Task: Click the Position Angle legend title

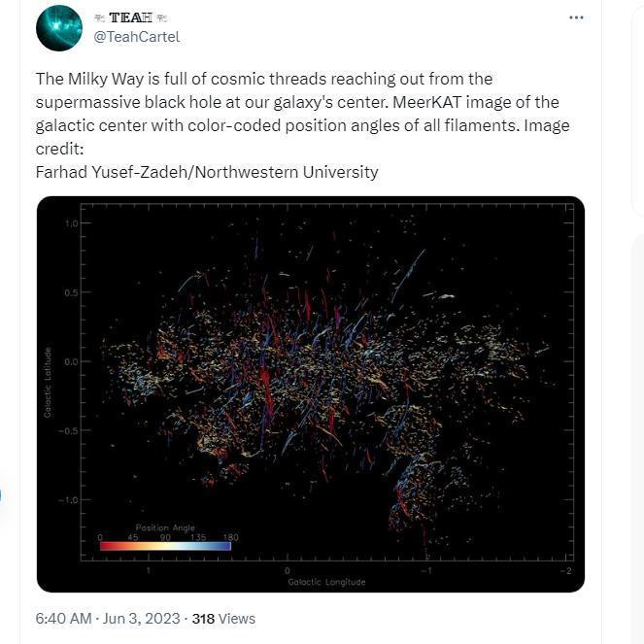Action: pos(165,527)
